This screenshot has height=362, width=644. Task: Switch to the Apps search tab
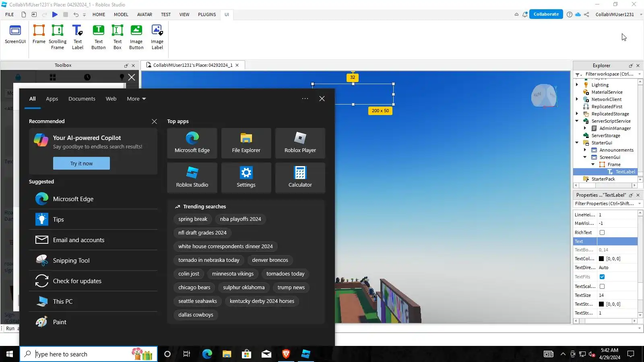pos(52,99)
